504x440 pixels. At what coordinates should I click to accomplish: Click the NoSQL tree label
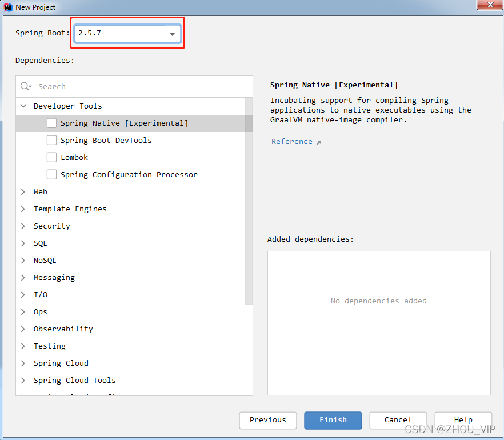45,261
